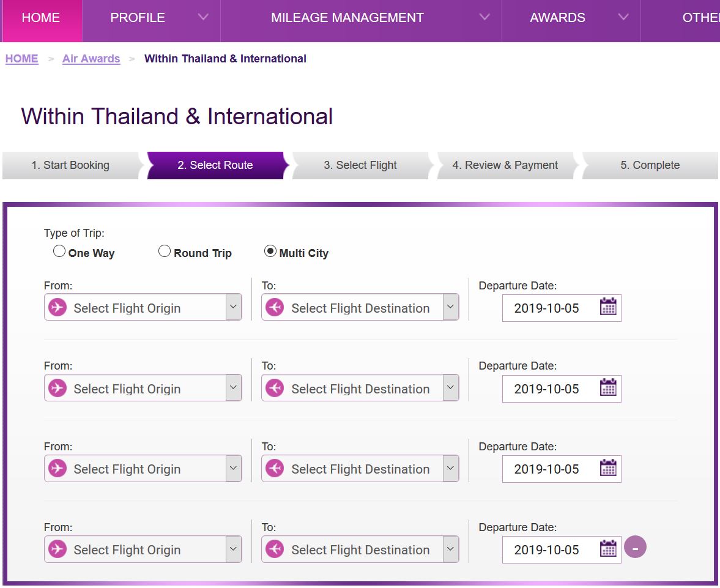Viewport: 720px width, 588px height.
Task: Click the plane icon in first destination field
Action: coord(275,307)
